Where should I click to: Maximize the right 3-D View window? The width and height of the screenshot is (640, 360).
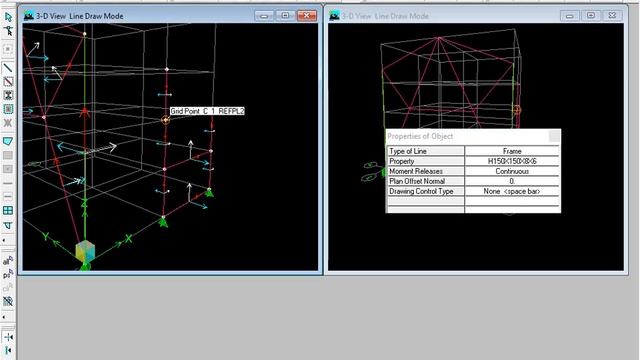[591, 16]
